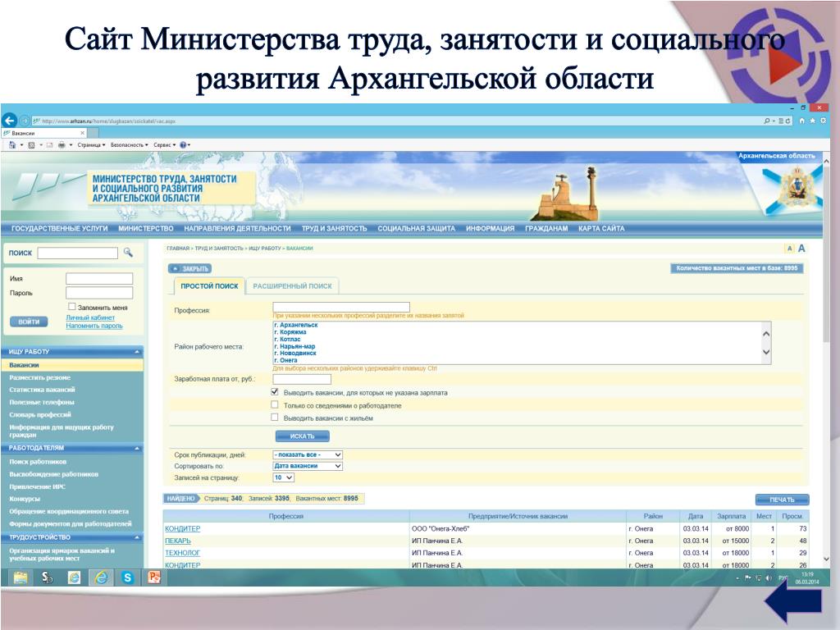Click the volume icon in the system tray
The height and width of the screenshot is (630, 840).
pyautogui.click(x=769, y=578)
